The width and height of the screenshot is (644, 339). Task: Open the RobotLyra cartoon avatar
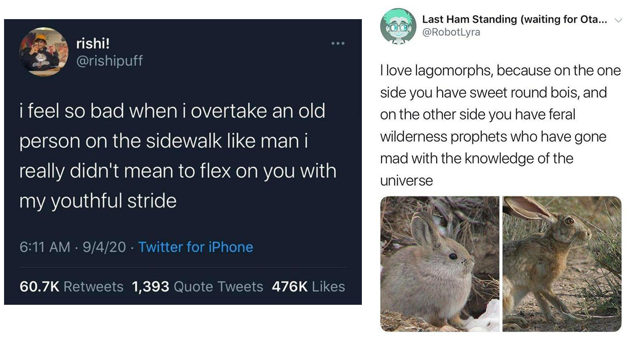[x=398, y=26]
